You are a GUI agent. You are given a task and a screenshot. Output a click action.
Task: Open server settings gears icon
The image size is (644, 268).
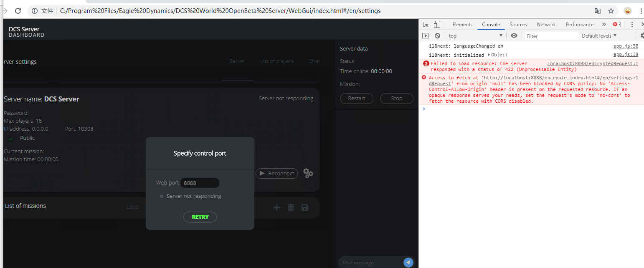[x=308, y=173]
